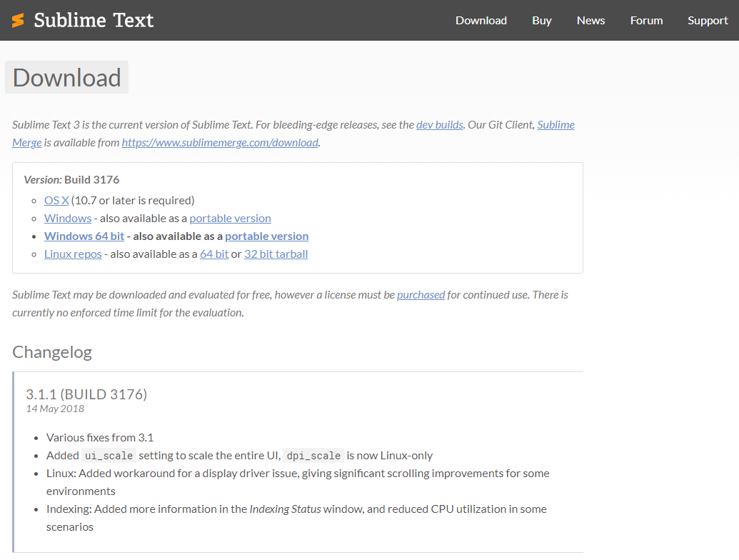739x560 pixels.
Task: Click the 3.1.1 (BUILD 3176) heading
Action: 86,394
